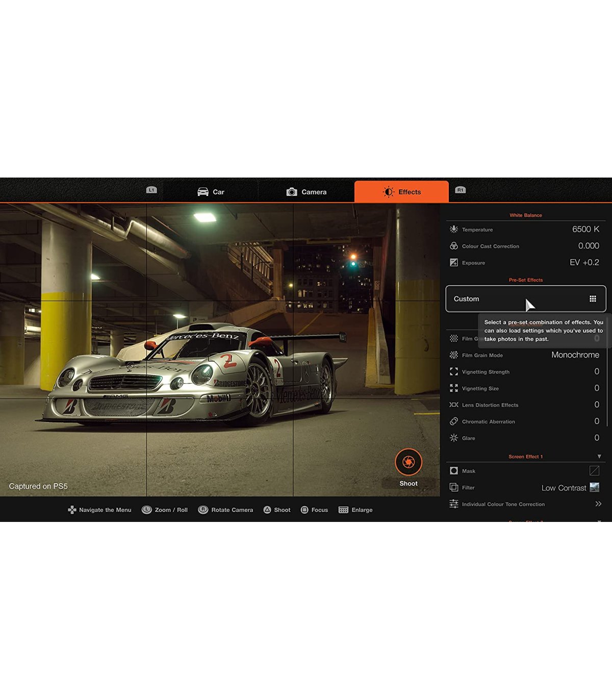612x700 pixels.
Task: Change Film Grain Mode Monochrome setting
Action: [x=575, y=355]
